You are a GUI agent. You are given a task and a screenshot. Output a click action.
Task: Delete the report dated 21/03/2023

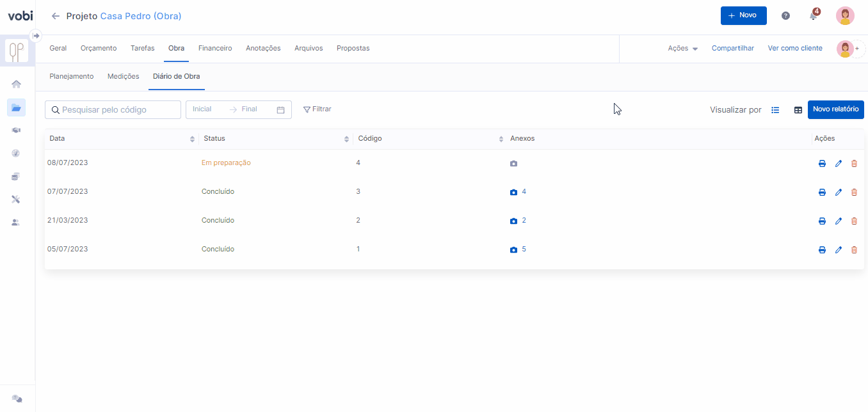pyautogui.click(x=854, y=221)
